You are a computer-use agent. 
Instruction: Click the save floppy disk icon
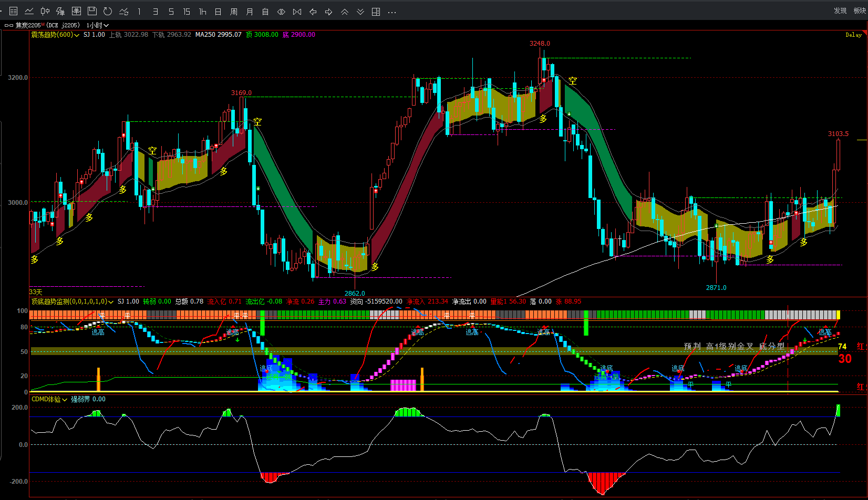92,11
